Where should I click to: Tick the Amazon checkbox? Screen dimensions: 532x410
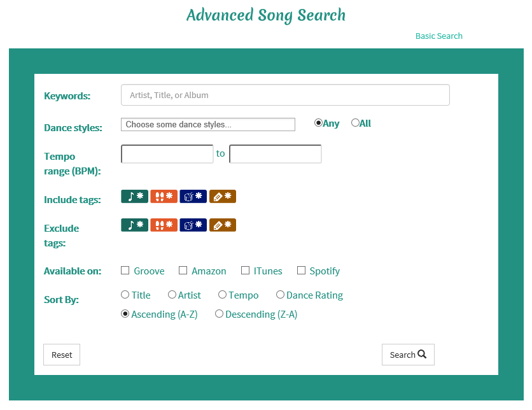coord(183,271)
